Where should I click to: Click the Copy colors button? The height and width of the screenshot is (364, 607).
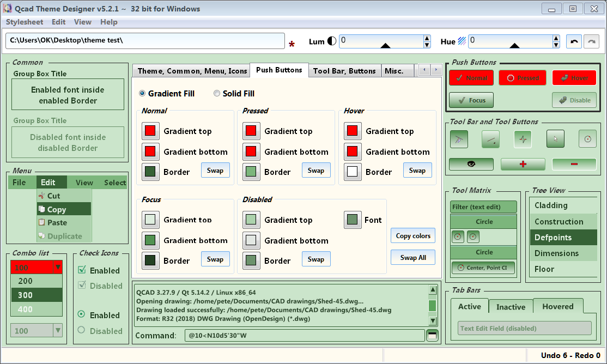pos(412,235)
